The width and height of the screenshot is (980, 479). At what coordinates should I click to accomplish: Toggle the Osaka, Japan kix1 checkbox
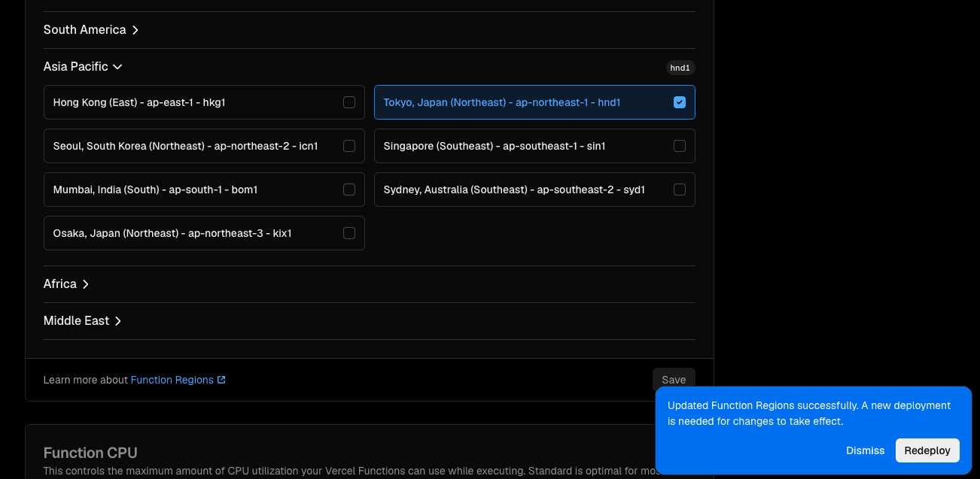(x=349, y=233)
